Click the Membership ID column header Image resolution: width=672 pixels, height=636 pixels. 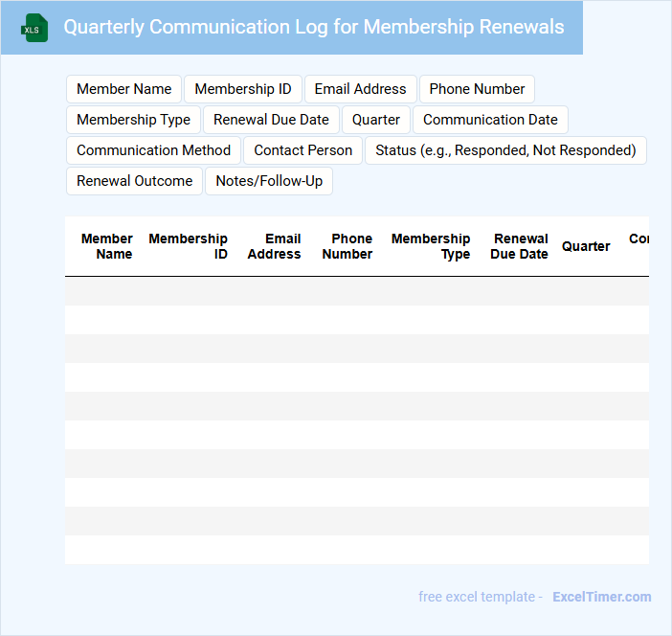[189, 246]
